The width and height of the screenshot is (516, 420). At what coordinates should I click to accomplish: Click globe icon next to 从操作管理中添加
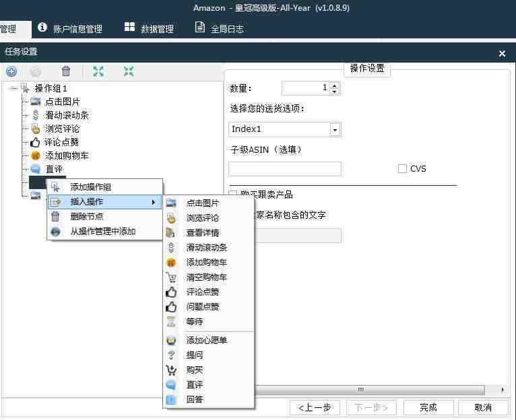tap(55, 232)
